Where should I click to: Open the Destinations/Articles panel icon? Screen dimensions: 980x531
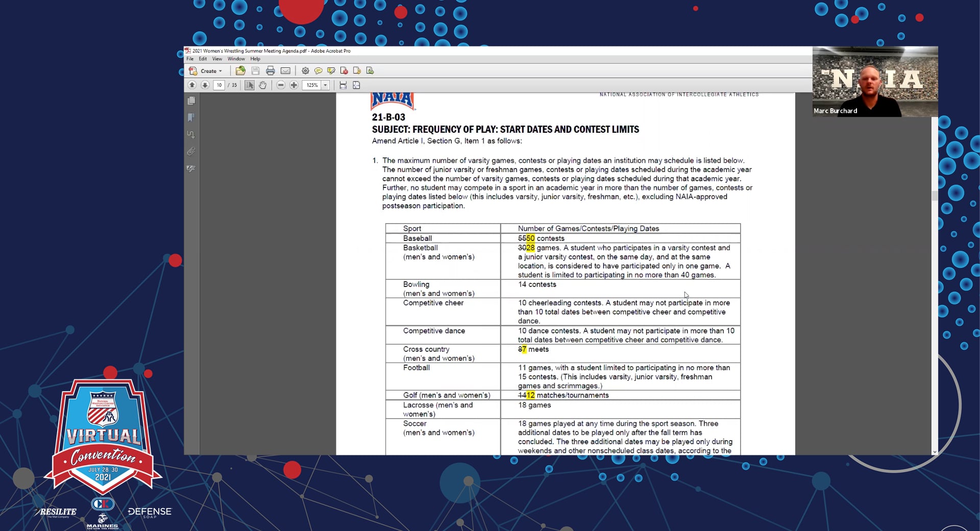(191, 135)
